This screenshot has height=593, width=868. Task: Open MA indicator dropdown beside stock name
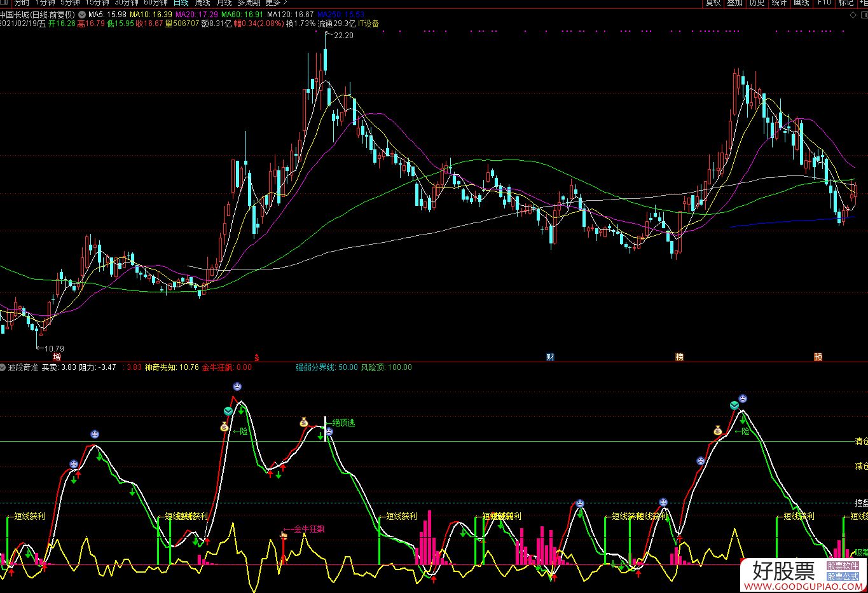click(82, 14)
